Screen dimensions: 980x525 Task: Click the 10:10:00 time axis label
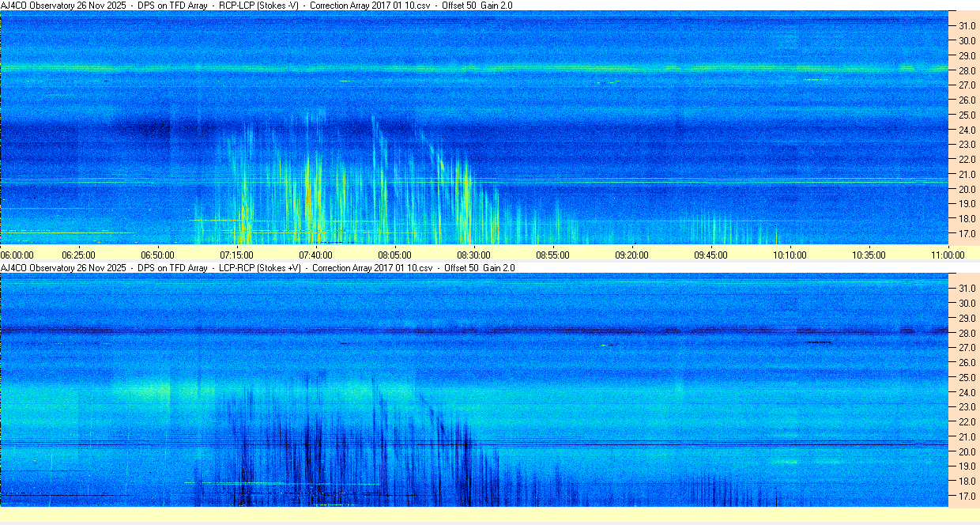coord(790,255)
